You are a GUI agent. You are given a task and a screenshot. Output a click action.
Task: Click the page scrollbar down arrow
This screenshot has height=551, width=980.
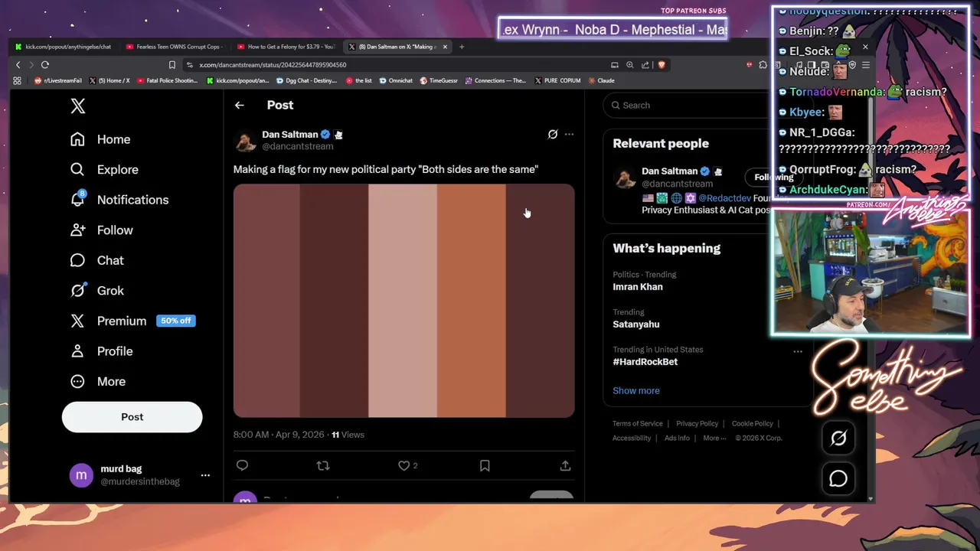(871, 499)
